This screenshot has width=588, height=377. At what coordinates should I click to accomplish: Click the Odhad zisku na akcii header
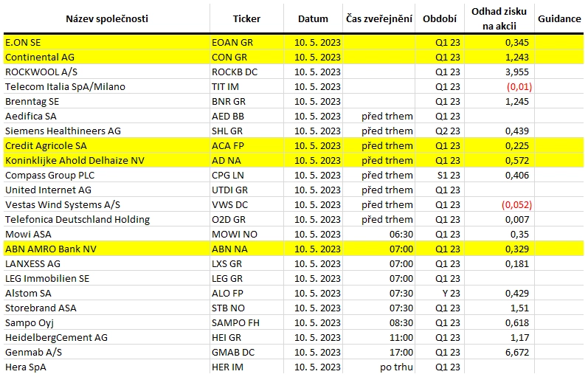click(x=499, y=18)
